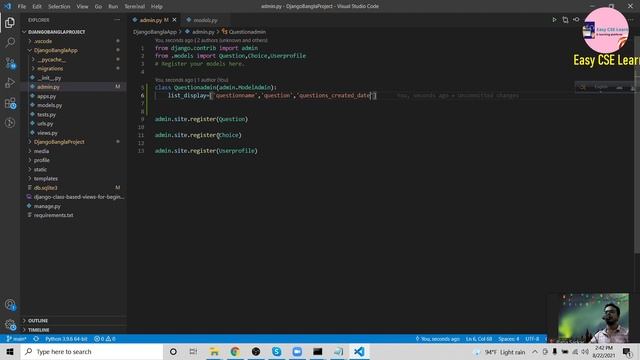Close the admin.py tab
The image size is (640, 360).
pos(175,20)
